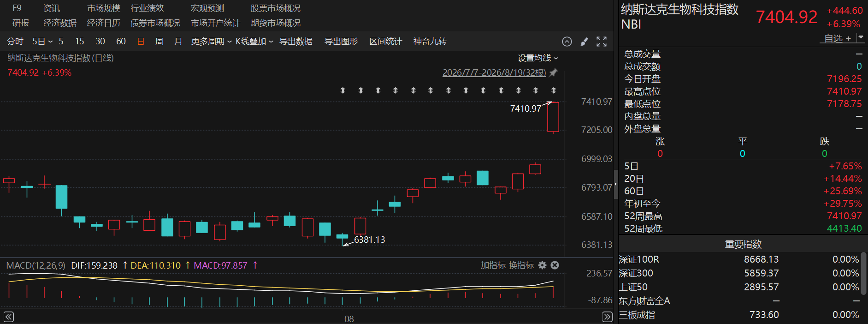
Task: Select 日 daily K-line period
Action: point(141,42)
